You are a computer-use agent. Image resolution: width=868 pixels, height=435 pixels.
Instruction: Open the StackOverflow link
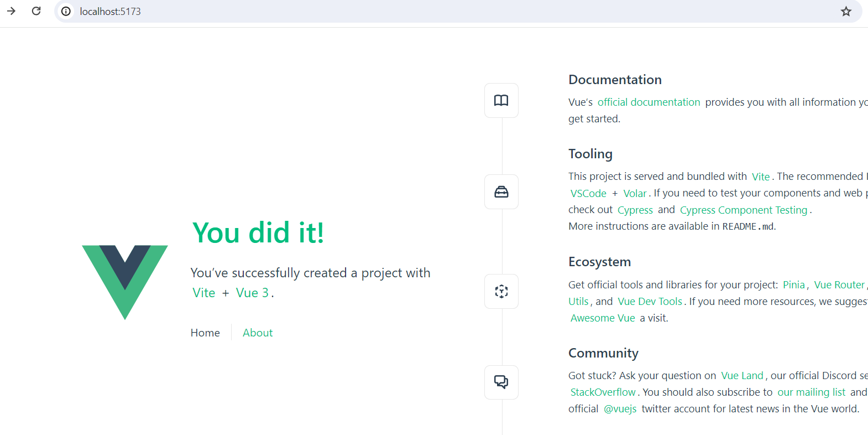[x=603, y=392]
